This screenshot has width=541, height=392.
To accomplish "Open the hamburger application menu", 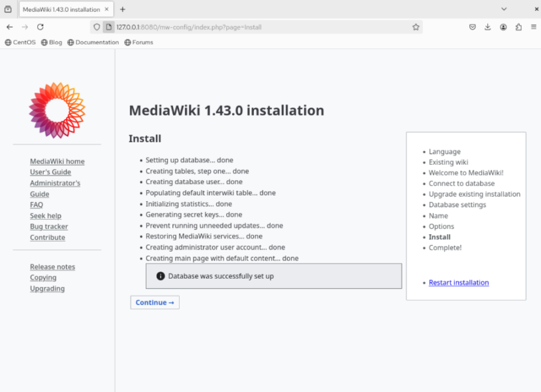I will (534, 26).
